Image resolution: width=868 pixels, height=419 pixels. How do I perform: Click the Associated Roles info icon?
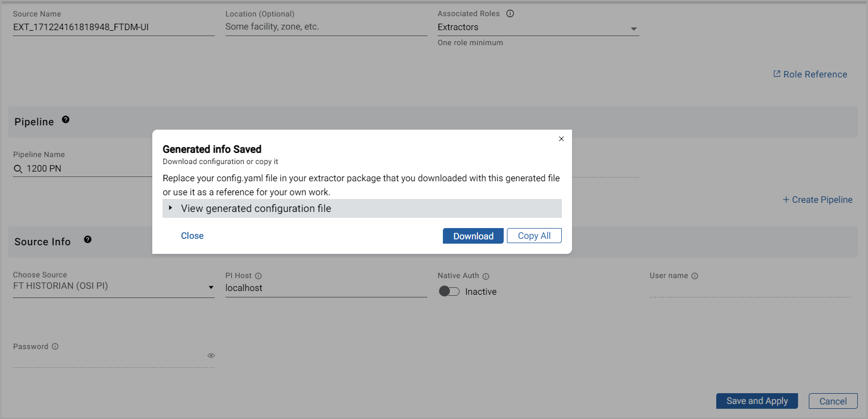tap(510, 13)
